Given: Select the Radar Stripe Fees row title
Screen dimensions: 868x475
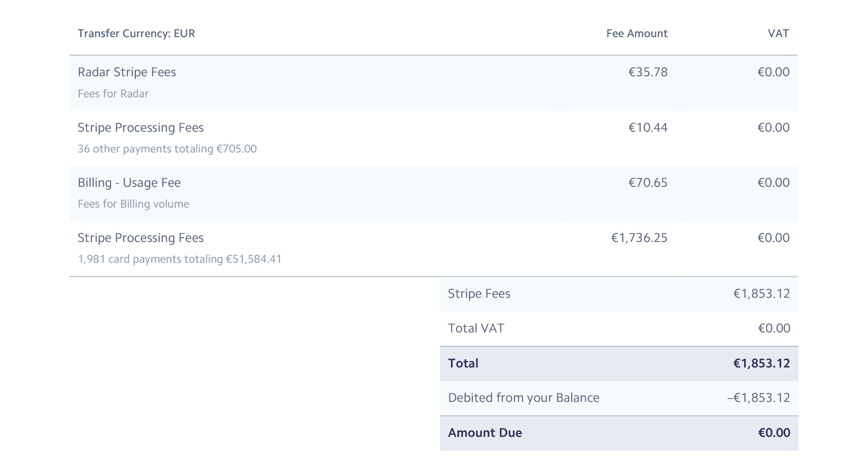Looking at the screenshot, I should click(127, 72).
